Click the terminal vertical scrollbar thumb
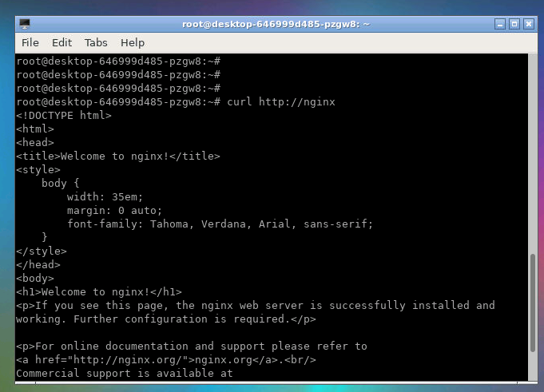 pos(533,303)
